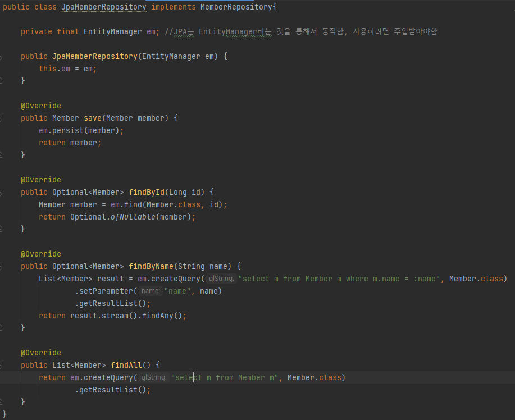515x420 pixels.
Task: Click the 'select m from Member m' string in findAll
Action: pyautogui.click(x=225, y=378)
